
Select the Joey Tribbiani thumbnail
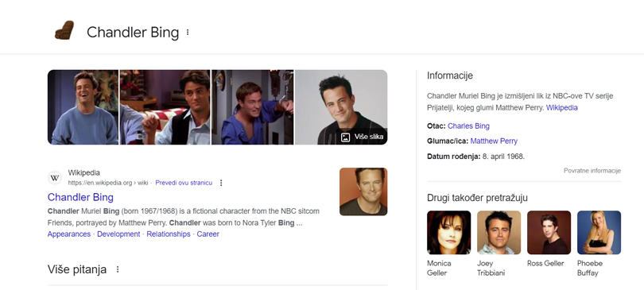click(x=499, y=233)
